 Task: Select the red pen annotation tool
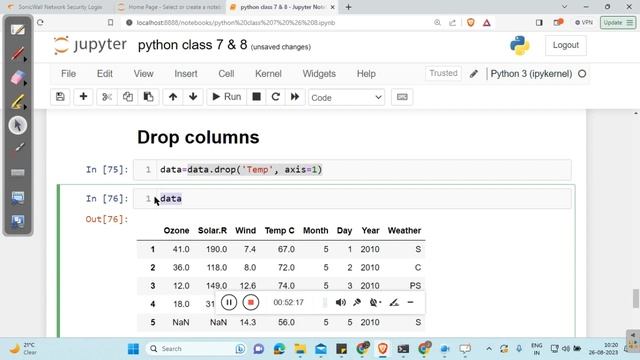pyautogui.click(x=17, y=53)
